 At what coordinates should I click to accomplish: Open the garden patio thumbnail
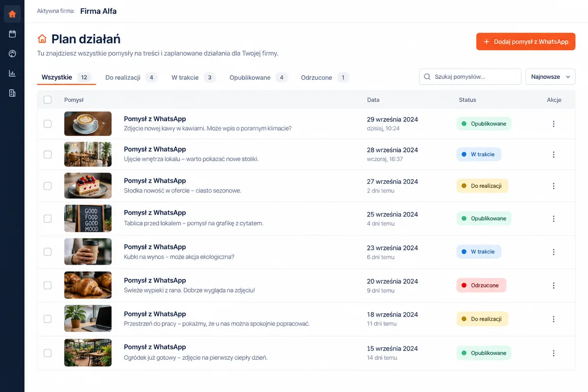click(88, 353)
